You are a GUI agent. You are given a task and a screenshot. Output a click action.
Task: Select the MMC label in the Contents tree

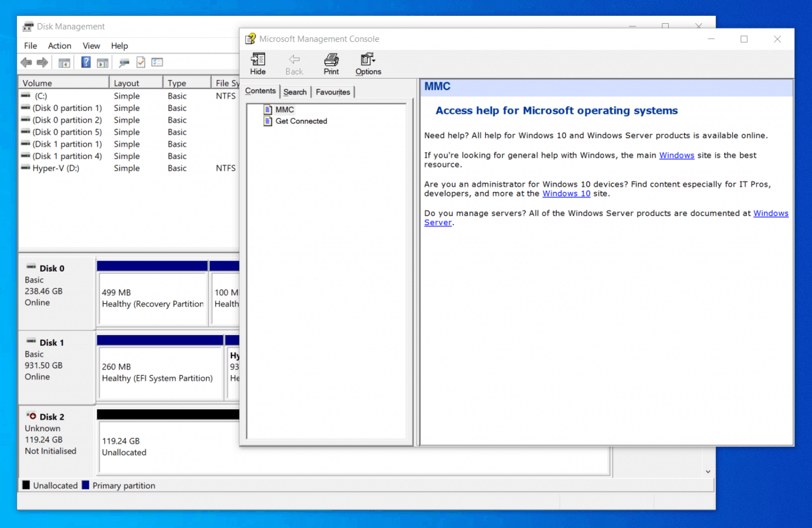click(284, 109)
